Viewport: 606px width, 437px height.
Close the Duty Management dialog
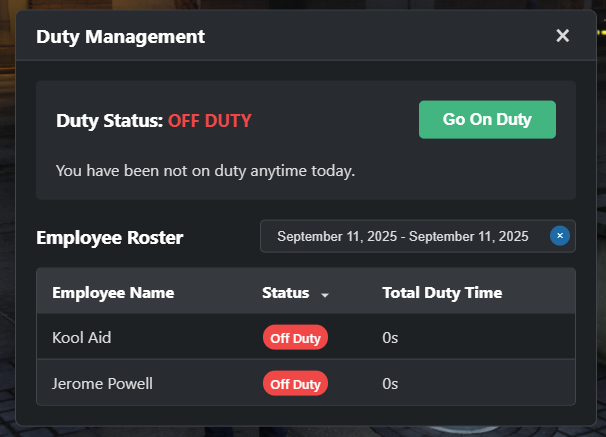[x=563, y=36]
